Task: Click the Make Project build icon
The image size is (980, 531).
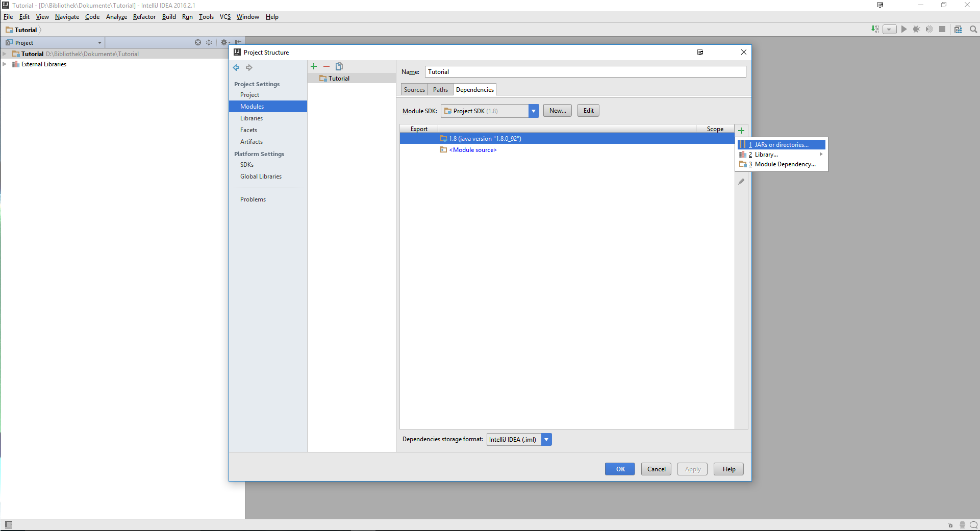Action: tap(875, 30)
